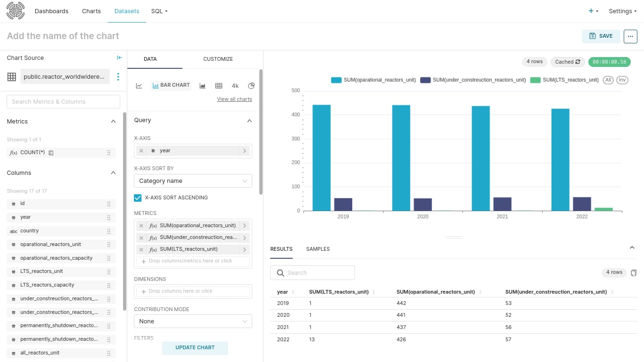Select the line chart type icon

tap(139, 86)
